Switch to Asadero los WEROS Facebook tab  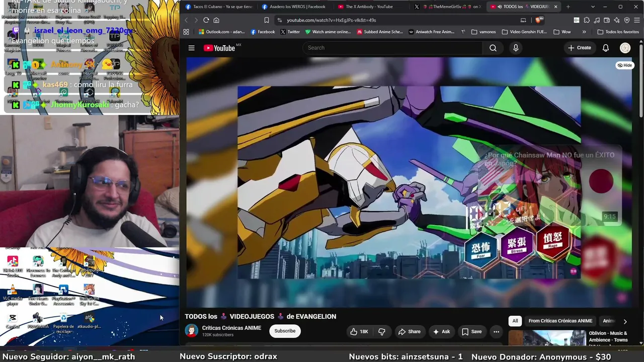pos(295,7)
